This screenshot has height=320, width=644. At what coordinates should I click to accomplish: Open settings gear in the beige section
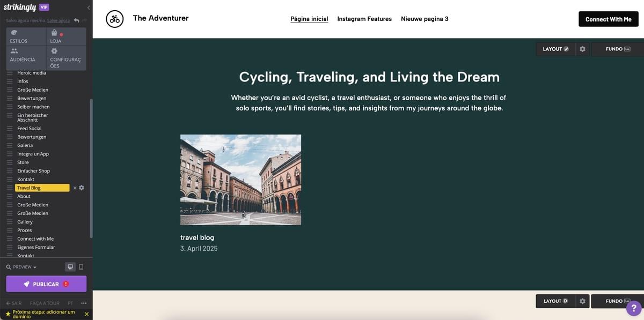point(583,301)
